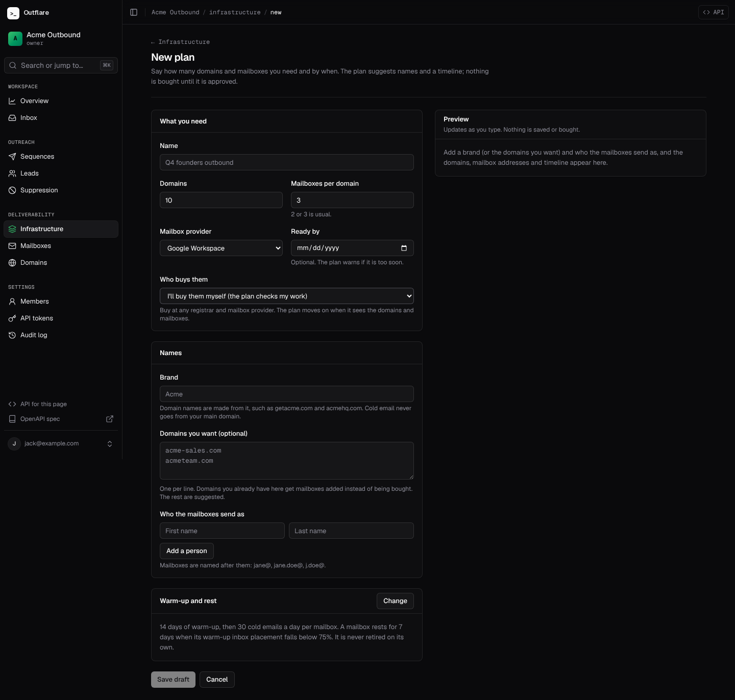Click the Domains you want textarea
The width and height of the screenshot is (735, 700).
287,461
